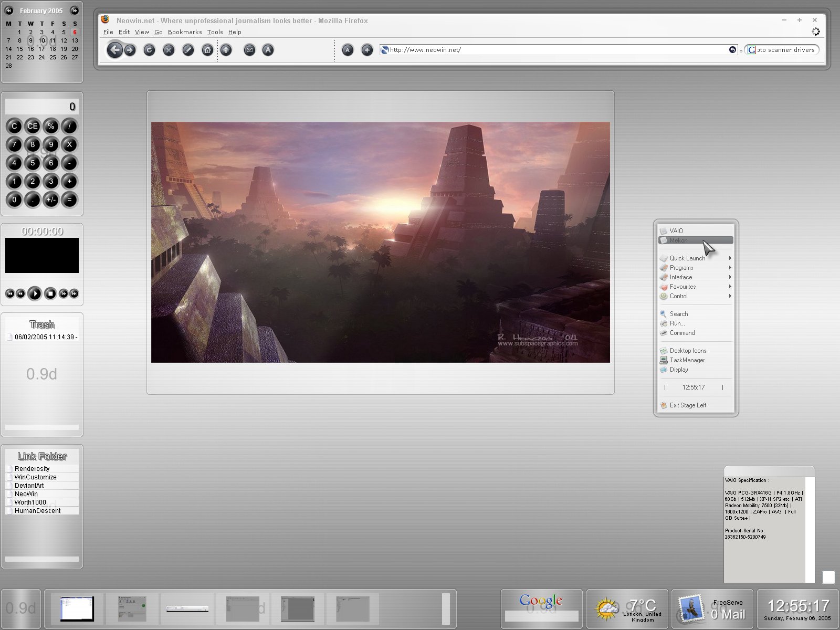Open Command from the popup menu
This screenshot has width=840, height=630.
tap(696, 333)
